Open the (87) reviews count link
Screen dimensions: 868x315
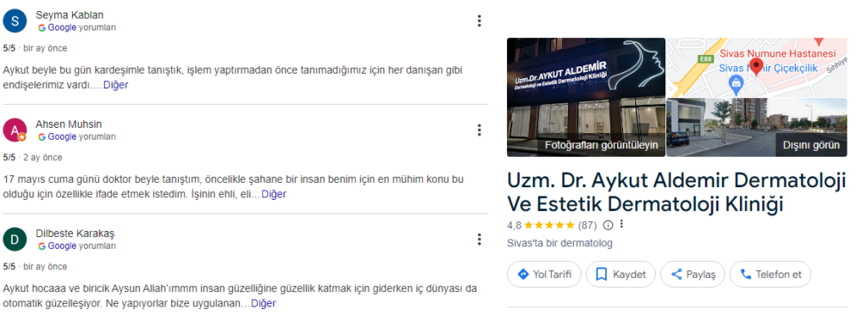(x=587, y=225)
